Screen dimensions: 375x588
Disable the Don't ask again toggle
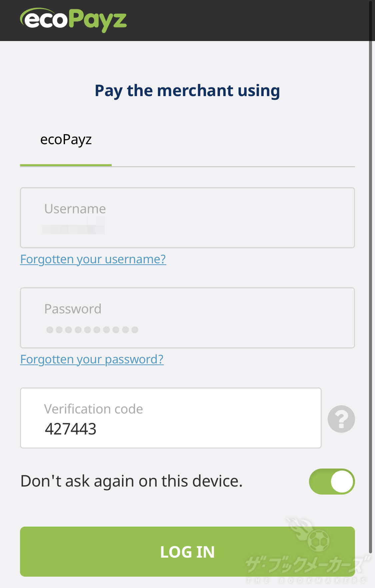coord(332,481)
